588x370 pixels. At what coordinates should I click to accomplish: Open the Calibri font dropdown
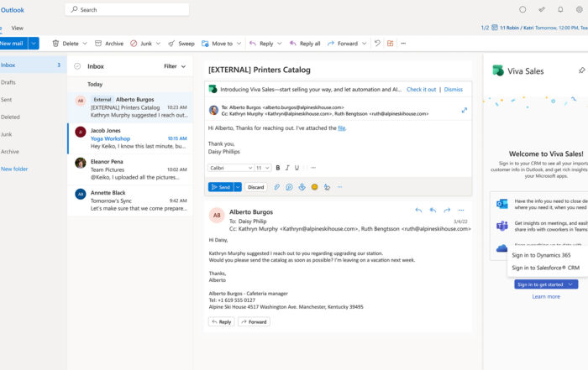pyautogui.click(x=231, y=168)
